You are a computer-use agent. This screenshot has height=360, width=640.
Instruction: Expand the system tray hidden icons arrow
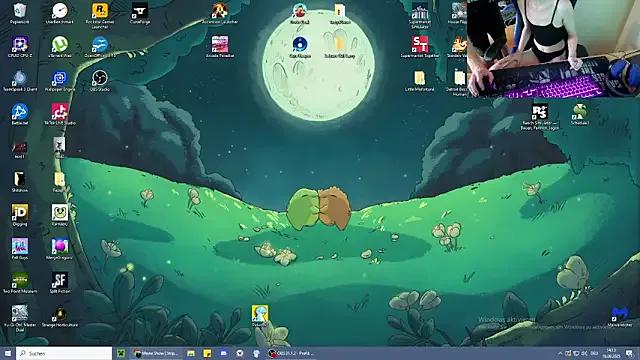pyautogui.click(x=560, y=353)
